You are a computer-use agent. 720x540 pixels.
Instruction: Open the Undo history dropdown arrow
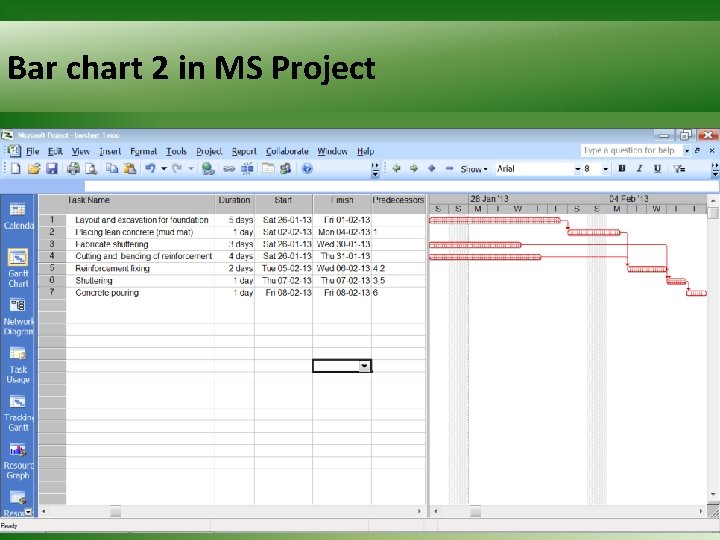click(163, 169)
